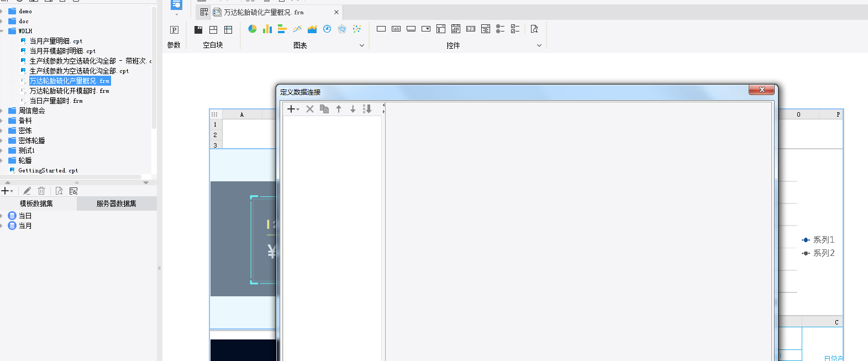Viewport: 868px width, 361px height.
Task: Insert radio button group widget
Action: pyautogui.click(x=500, y=29)
